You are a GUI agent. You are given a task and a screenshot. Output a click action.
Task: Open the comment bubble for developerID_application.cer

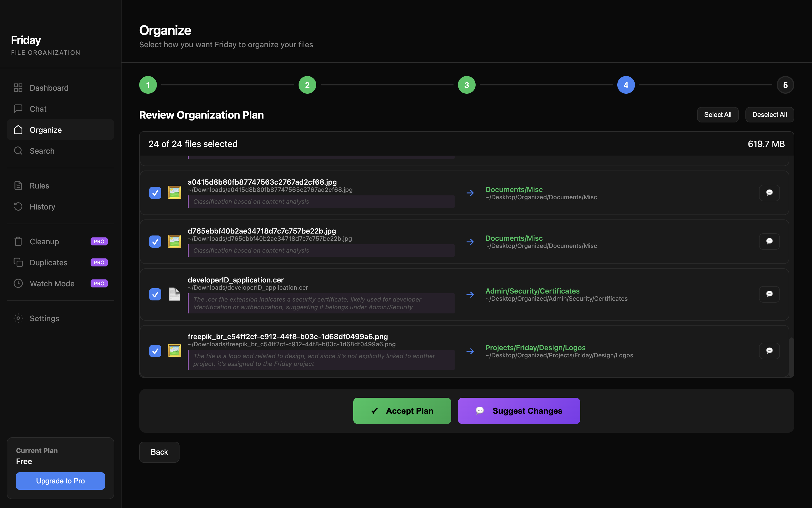click(769, 294)
